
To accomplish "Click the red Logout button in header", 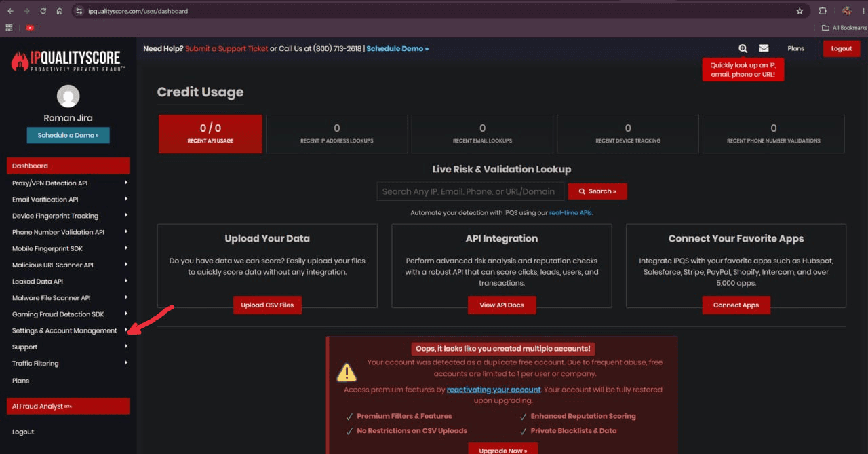I will coord(841,48).
